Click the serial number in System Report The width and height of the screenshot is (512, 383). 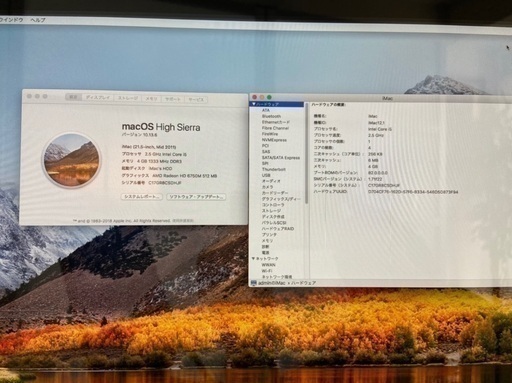[x=384, y=186]
